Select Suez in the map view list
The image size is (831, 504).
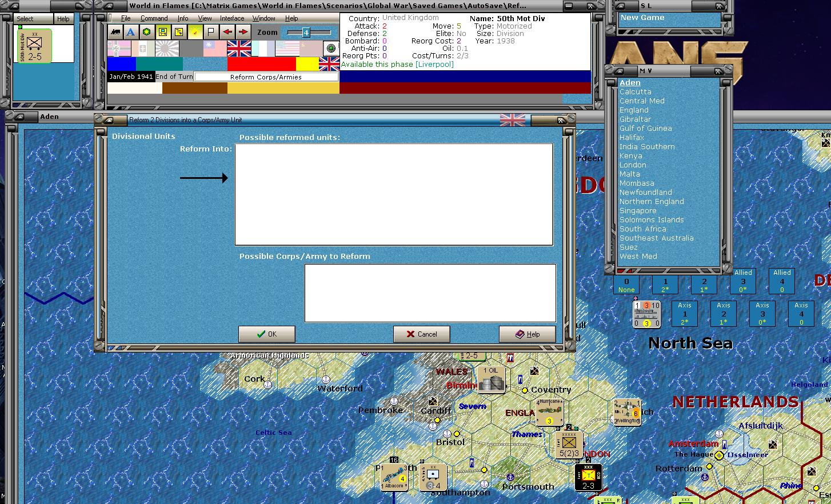628,247
